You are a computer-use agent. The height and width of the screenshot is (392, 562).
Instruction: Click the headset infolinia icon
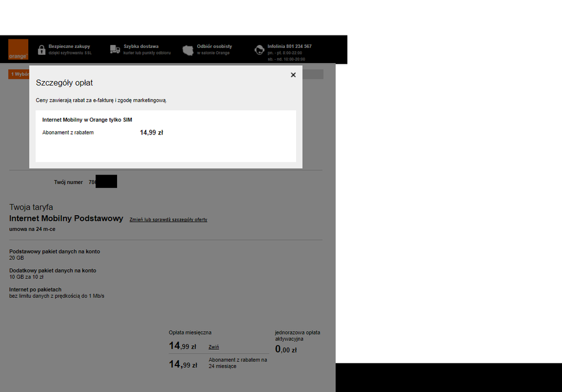[259, 50]
